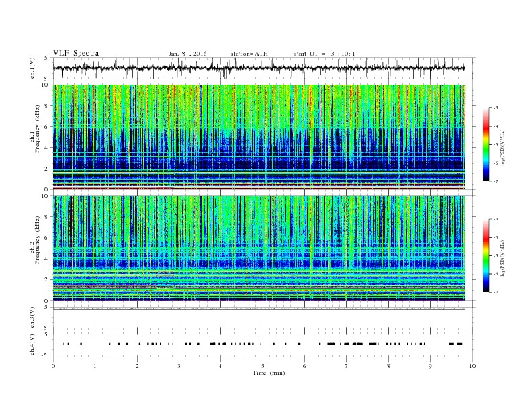
Task: Click the "5" tick label on Time axis
Action: point(263,366)
